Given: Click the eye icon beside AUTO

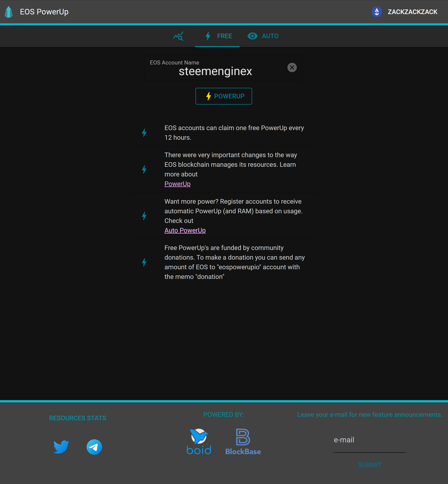Looking at the screenshot, I should coord(252,36).
